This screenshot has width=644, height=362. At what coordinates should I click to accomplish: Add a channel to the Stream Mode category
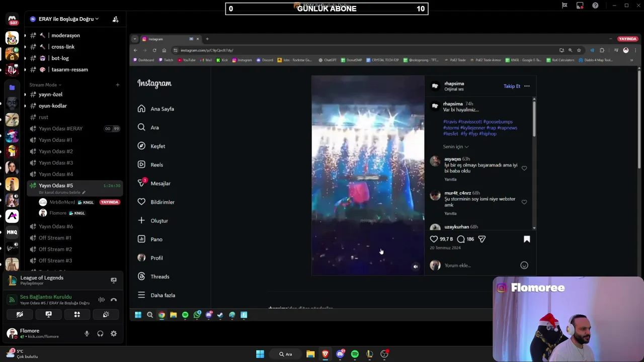tap(118, 85)
